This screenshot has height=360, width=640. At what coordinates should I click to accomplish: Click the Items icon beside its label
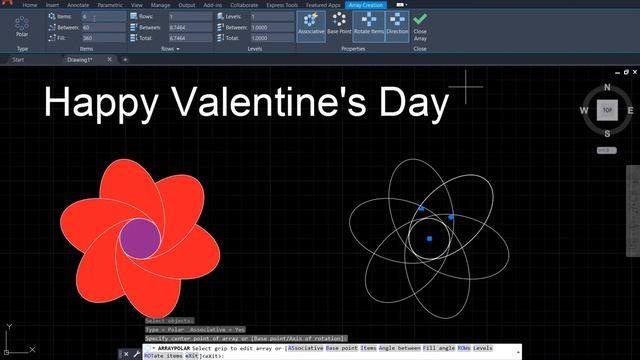pos(52,16)
